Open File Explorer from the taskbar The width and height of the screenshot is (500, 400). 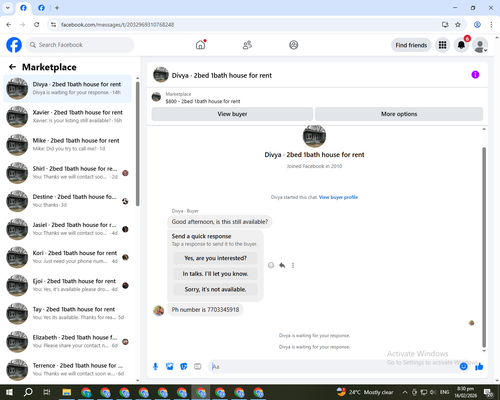pos(67,392)
